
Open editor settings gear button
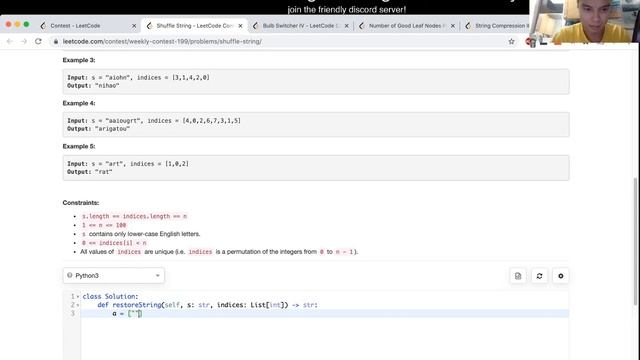coord(561,276)
